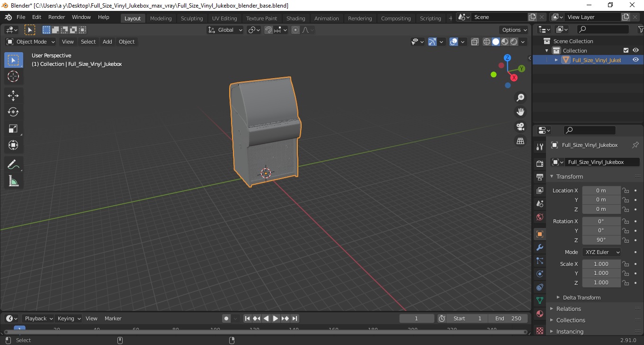This screenshot has height=345, width=644.
Task: Switch to the Shading workspace tab
Action: pyautogui.click(x=295, y=18)
